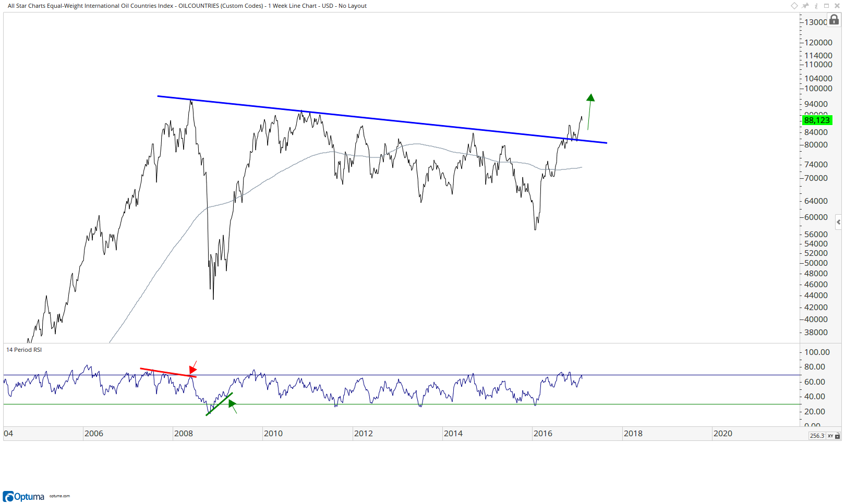Click the Optuma logo
The image size is (845, 504).
tap(23, 496)
